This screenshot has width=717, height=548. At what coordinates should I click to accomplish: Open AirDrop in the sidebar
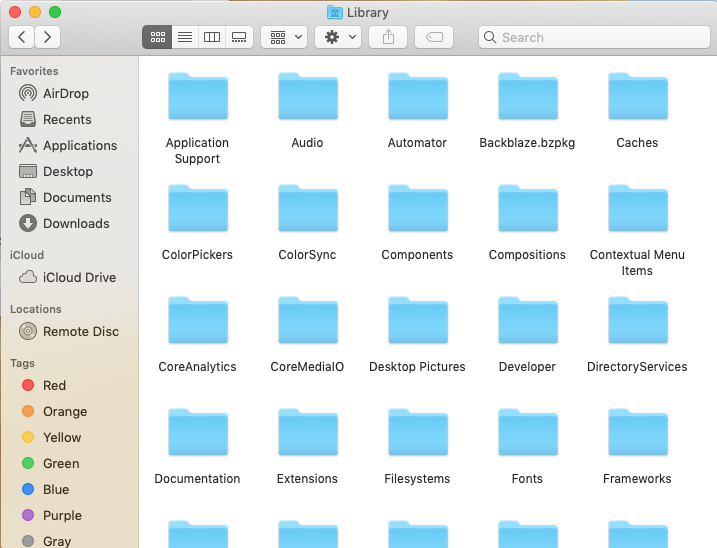[65, 93]
